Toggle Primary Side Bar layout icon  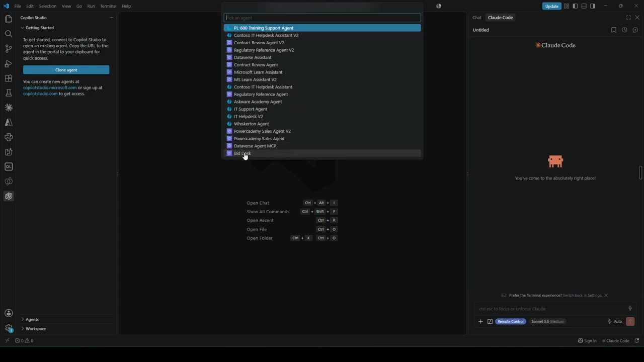(x=575, y=6)
